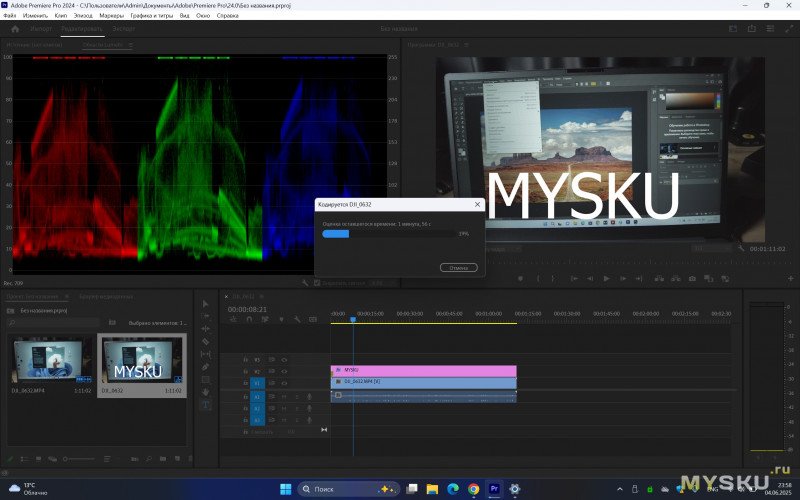
Task: Open the Эпизод menu
Action: click(83, 16)
